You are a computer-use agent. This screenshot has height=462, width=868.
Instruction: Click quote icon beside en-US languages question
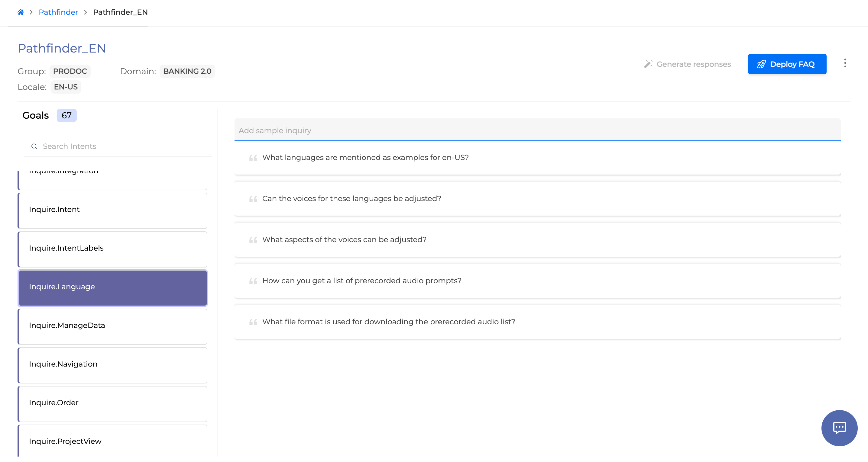click(253, 158)
